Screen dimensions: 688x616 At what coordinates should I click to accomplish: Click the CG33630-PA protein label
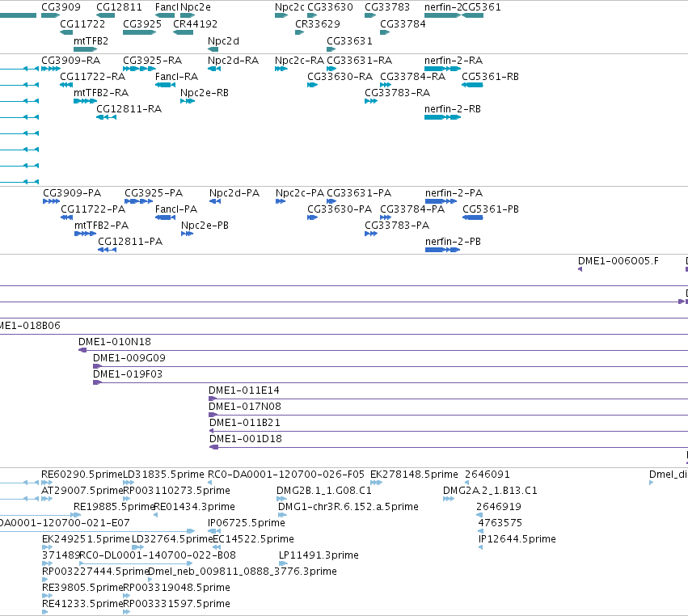click(x=340, y=209)
